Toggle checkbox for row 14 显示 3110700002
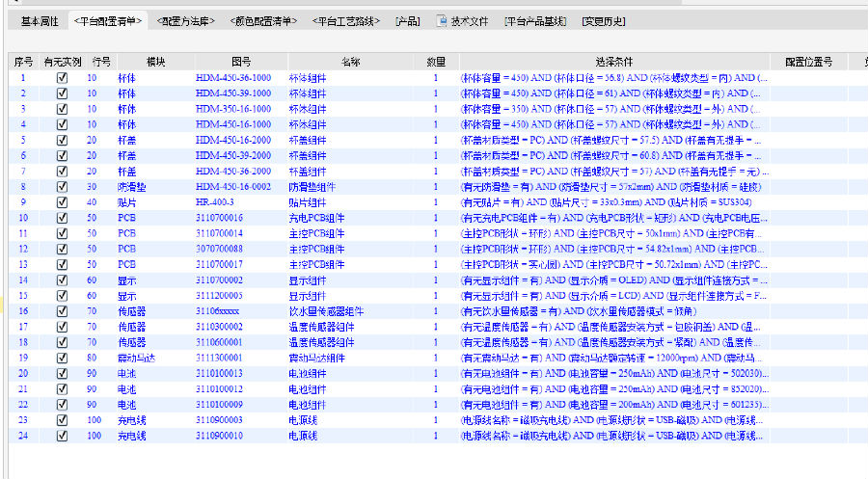Viewport: 868px width, 479px height. point(62,279)
